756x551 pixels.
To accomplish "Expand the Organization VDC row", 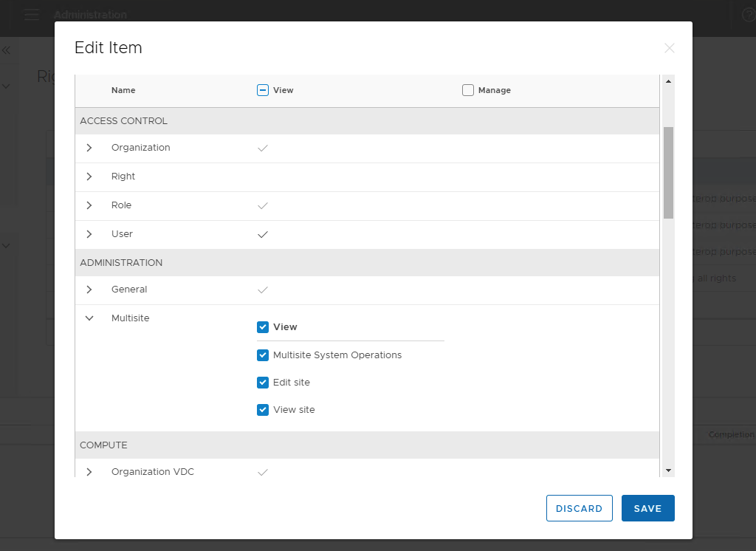I will click(x=89, y=472).
